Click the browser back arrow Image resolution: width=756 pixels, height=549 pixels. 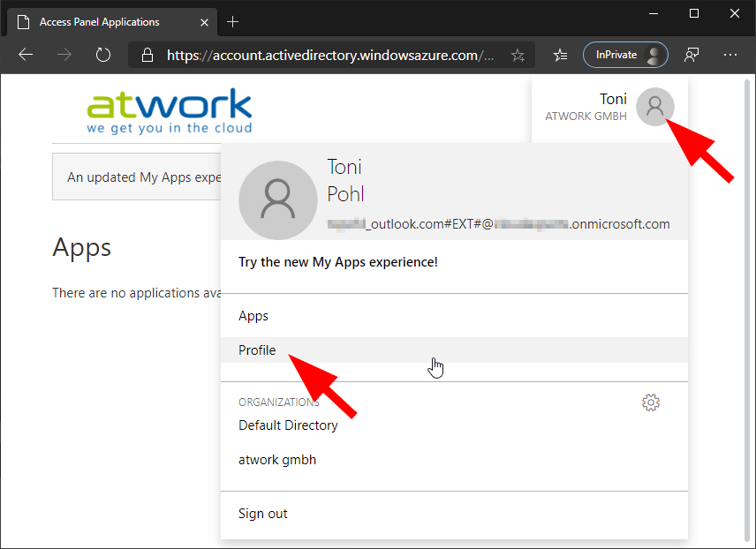pos(26,55)
